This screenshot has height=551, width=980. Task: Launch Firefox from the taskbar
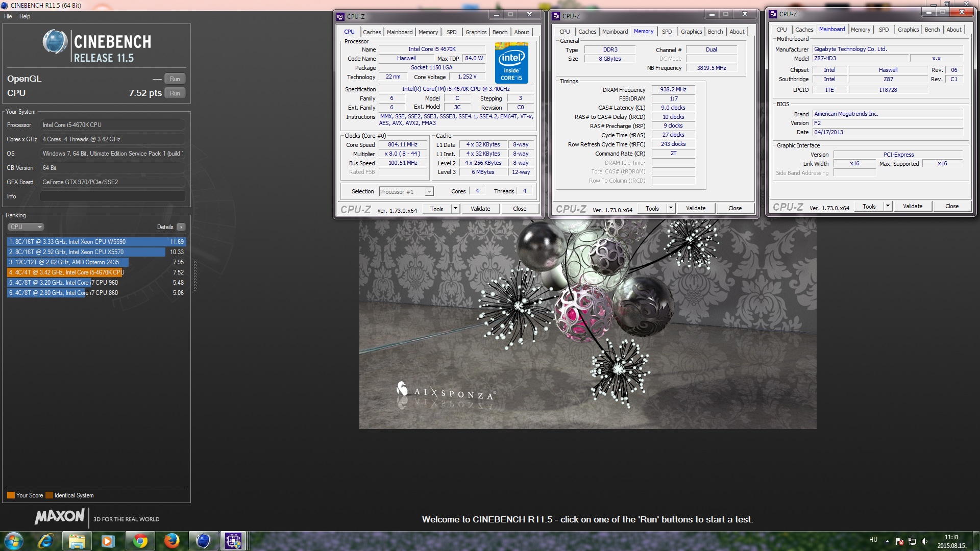click(171, 541)
